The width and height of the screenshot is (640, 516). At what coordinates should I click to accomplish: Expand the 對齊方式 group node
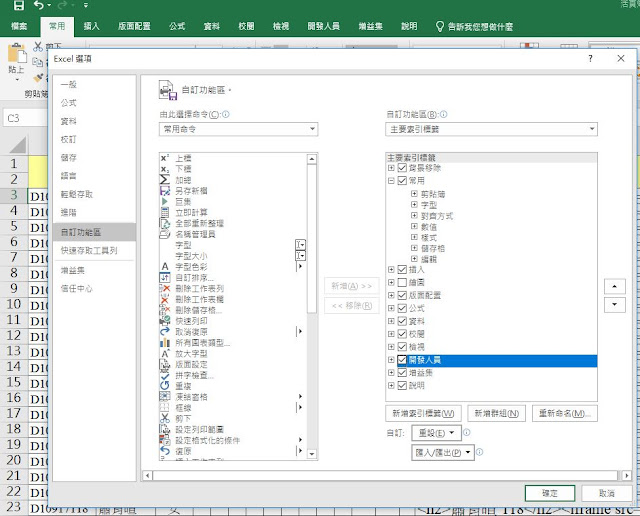tap(414, 215)
